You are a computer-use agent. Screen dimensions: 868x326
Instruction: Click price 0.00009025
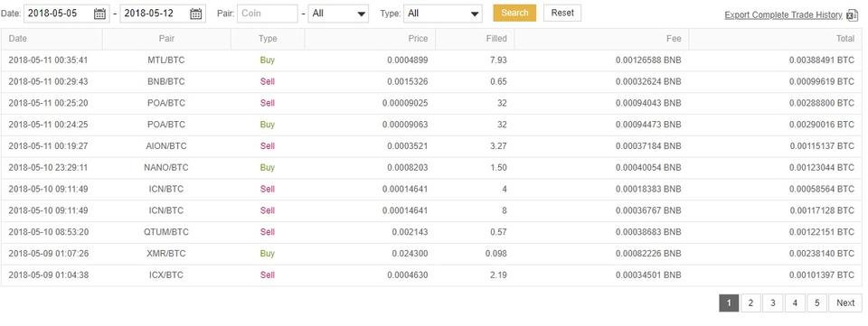405,103
